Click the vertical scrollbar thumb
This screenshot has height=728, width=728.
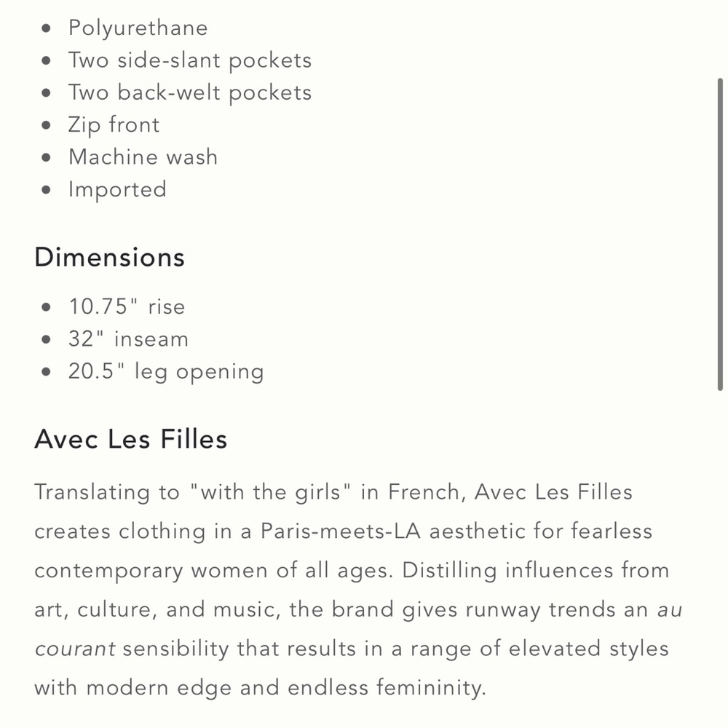pos(720,233)
